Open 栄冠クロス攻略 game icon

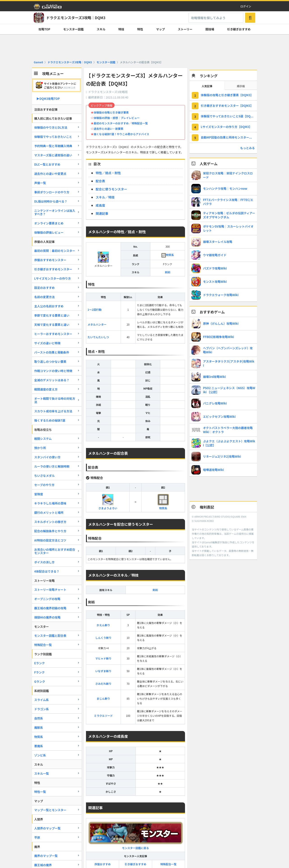coord(196,175)
